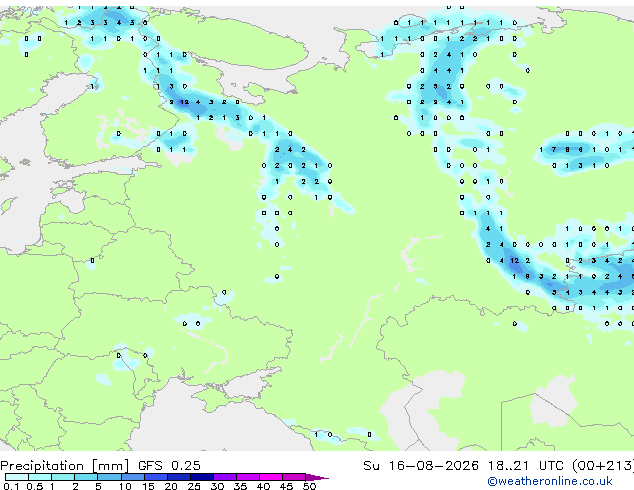Viewport: 634px width, 490px height.
Task: Choose the 15–20 mm blue legend swatch
Action: click(155, 477)
